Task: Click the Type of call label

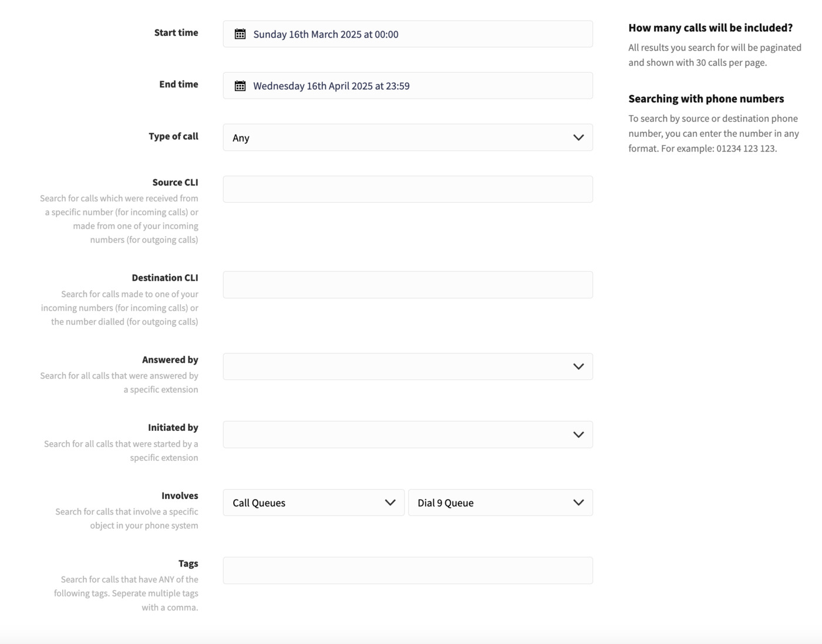Action: point(173,136)
